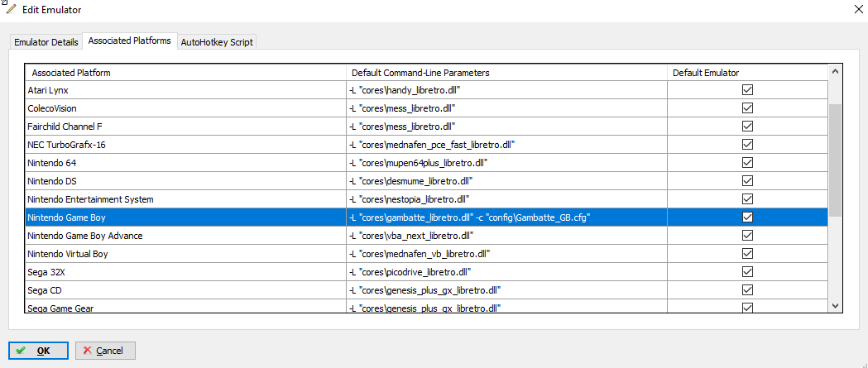Select the Sega Game Gear platform cell
Screen dimensions: 868x368
(185, 307)
